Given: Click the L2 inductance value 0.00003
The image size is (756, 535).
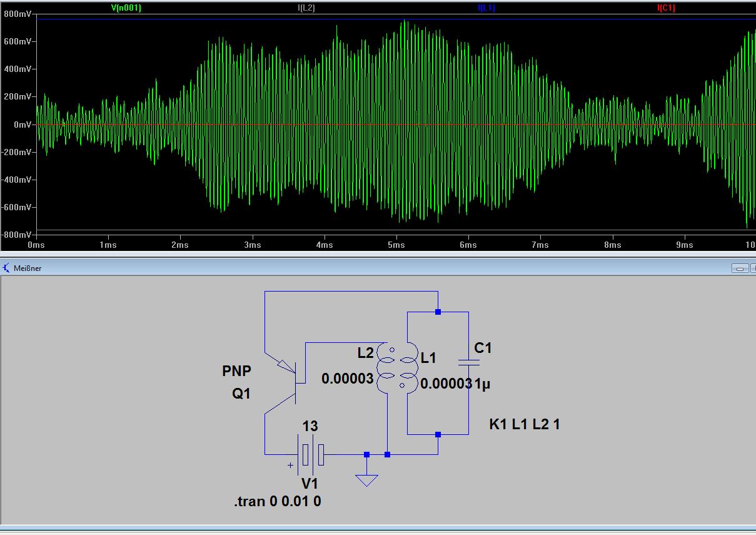Looking at the screenshot, I should point(348,379).
